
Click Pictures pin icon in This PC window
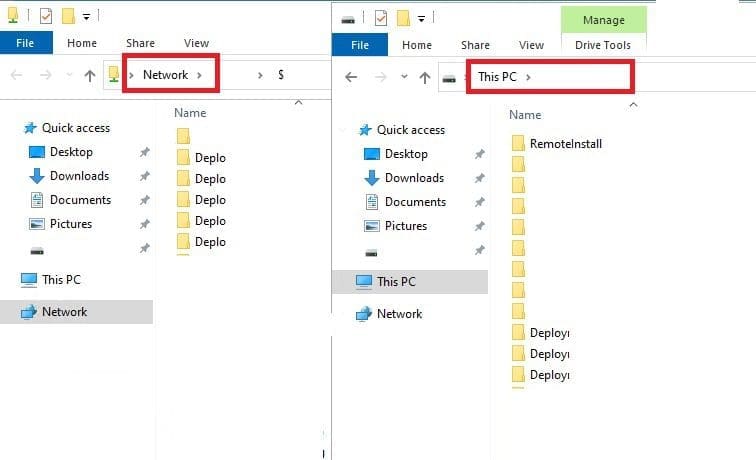479,227
